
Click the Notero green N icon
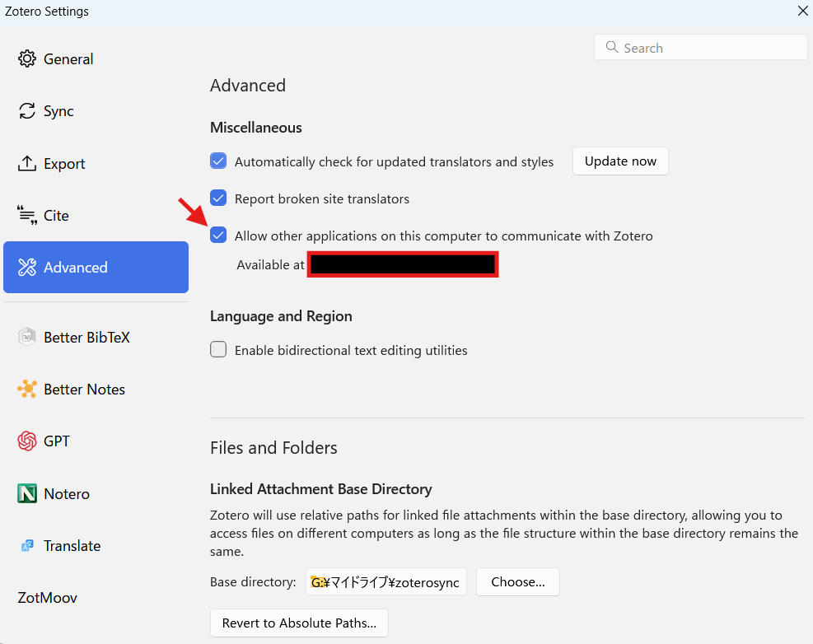click(x=27, y=493)
